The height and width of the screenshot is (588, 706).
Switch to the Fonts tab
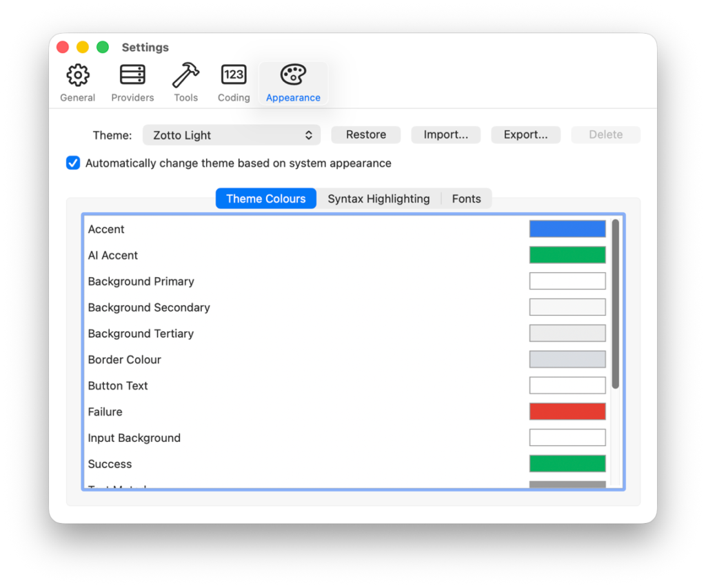466,199
